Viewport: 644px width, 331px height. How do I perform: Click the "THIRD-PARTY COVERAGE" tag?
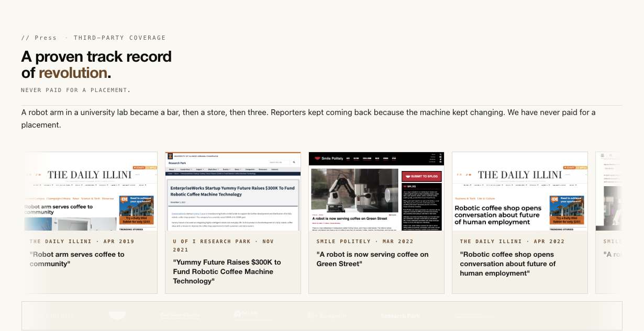coord(120,38)
